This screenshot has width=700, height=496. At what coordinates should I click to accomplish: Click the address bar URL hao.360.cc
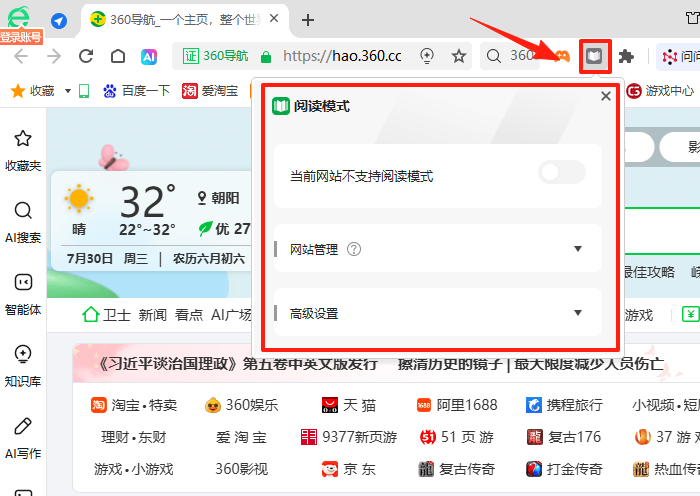coord(342,56)
